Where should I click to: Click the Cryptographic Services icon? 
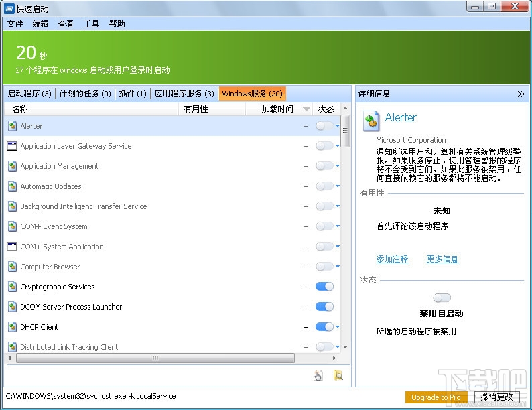point(13,287)
